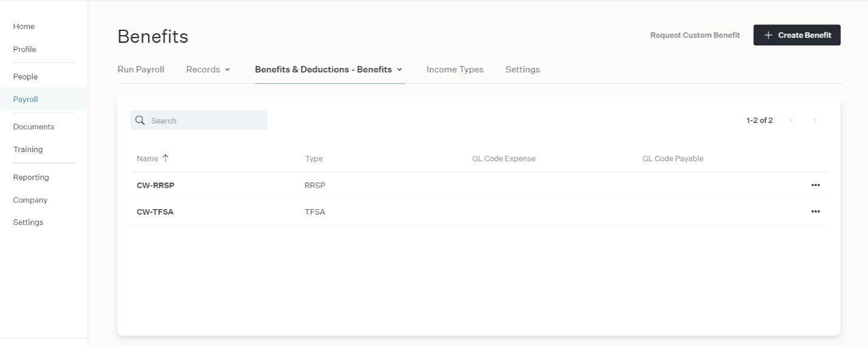Select Documents in the sidebar
The height and width of the screenshot is (348, 868).
coord(33,127)
